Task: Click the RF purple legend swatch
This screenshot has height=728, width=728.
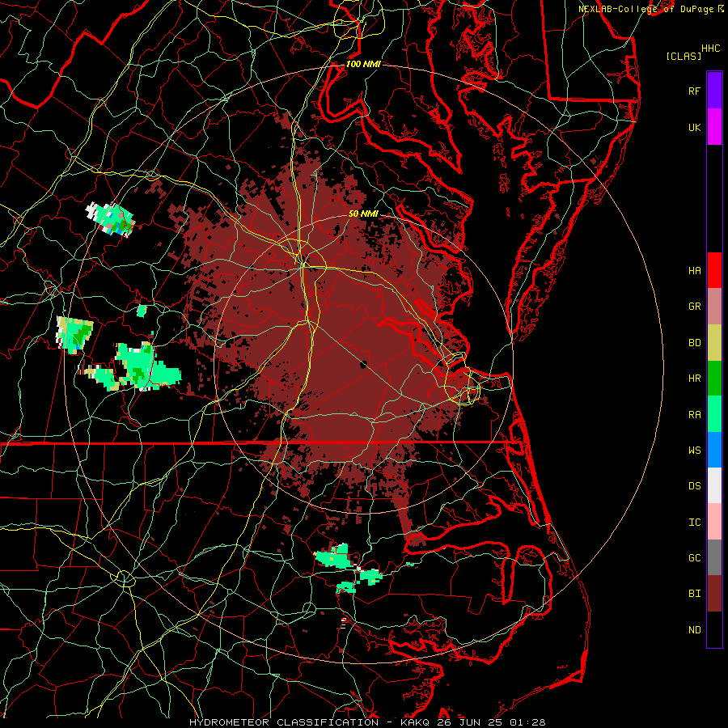Action: 714,91
